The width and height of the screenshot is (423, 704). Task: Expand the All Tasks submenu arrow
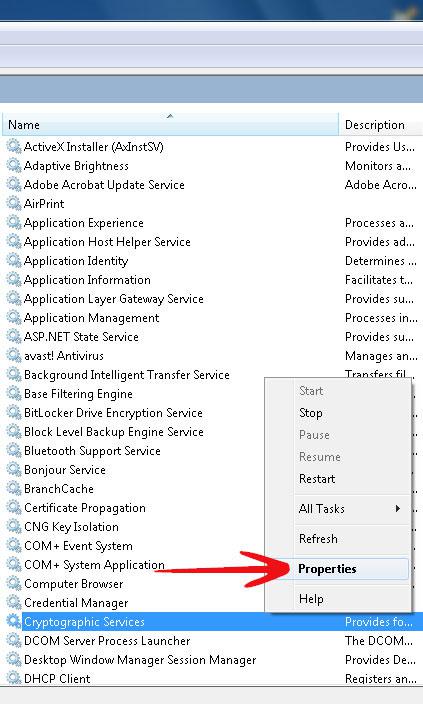click(397, 509)
